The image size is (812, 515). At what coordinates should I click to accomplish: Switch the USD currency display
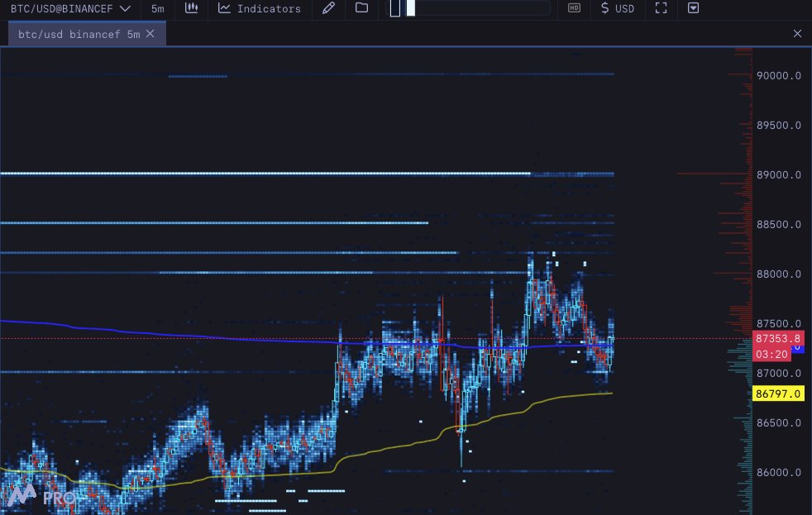618,9
